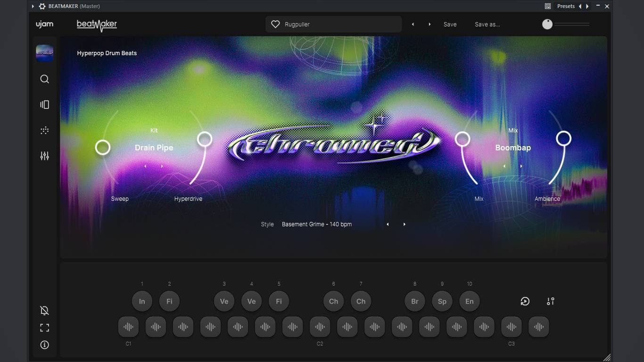
Task: Click the Save as... button
Action: coord(487,25)
